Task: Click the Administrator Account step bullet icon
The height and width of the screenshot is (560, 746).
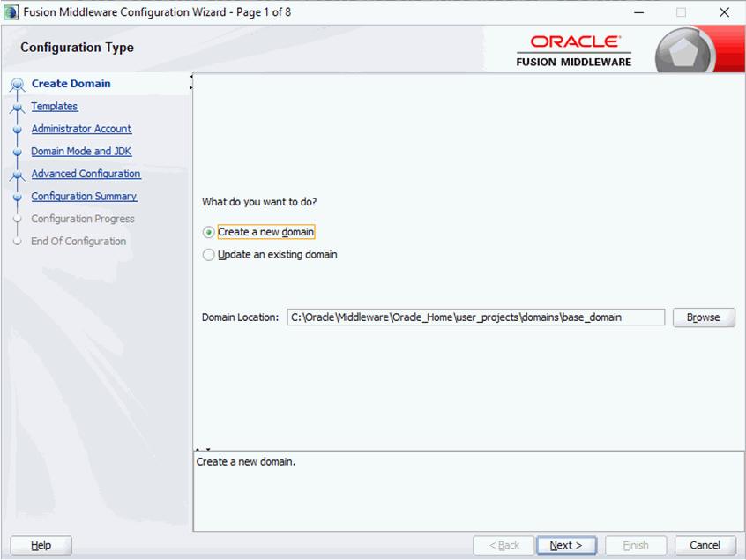Action: [x=17, y=130]
